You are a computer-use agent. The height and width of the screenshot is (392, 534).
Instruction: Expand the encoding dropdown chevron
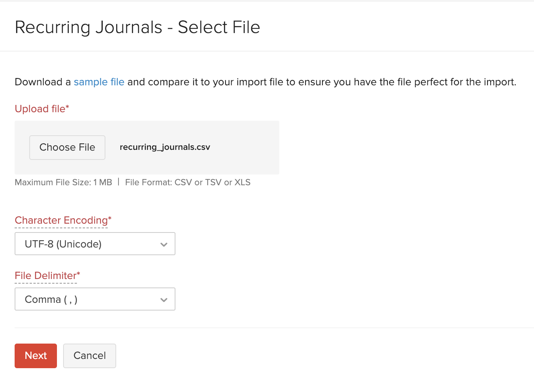point(164,244)
